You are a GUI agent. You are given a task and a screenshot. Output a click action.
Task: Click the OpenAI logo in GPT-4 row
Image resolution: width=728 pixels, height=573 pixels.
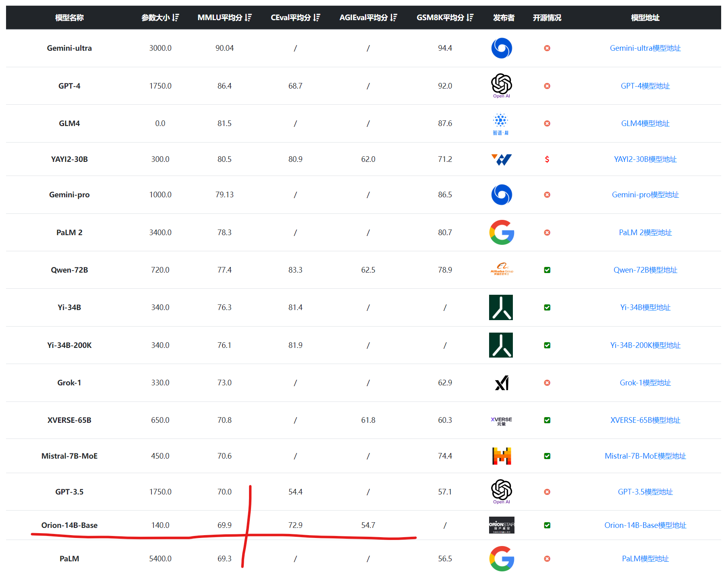point(501,85)
